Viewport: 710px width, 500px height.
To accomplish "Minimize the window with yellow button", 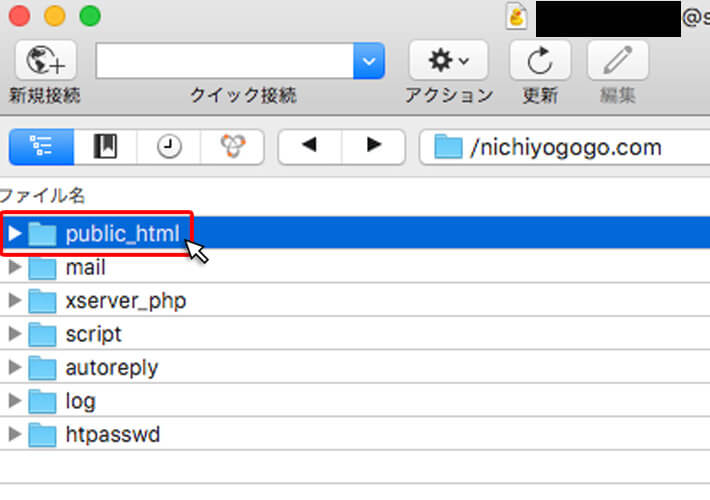I will 55,16.
